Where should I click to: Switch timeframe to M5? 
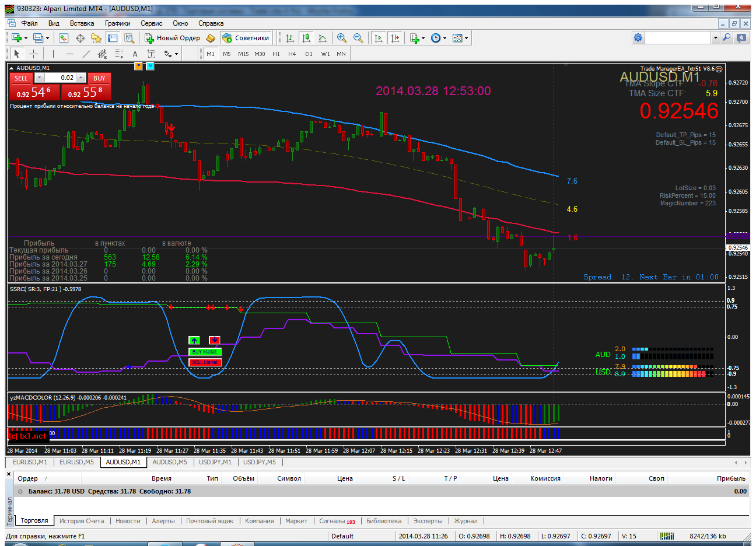coord(227,54)
